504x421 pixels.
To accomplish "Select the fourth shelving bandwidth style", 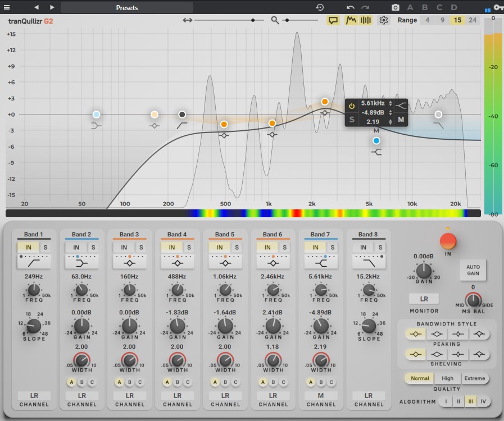I will pos(479,355).
